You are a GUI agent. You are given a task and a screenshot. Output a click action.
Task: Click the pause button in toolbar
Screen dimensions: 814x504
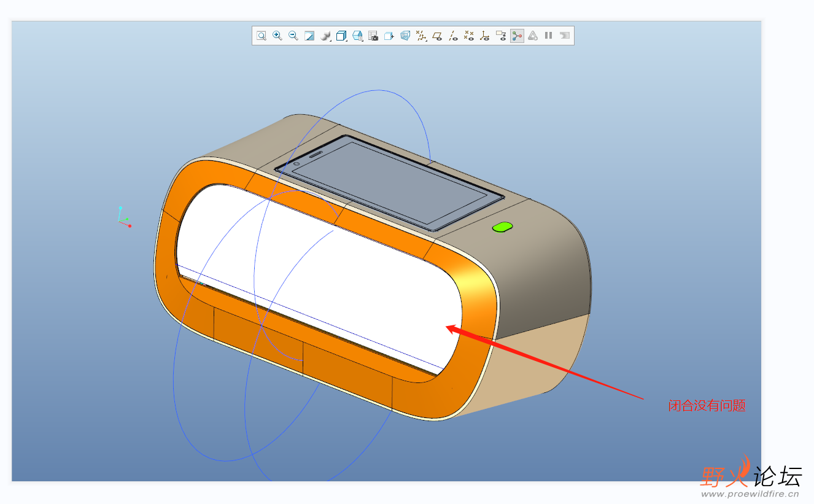tap(549, 36)
